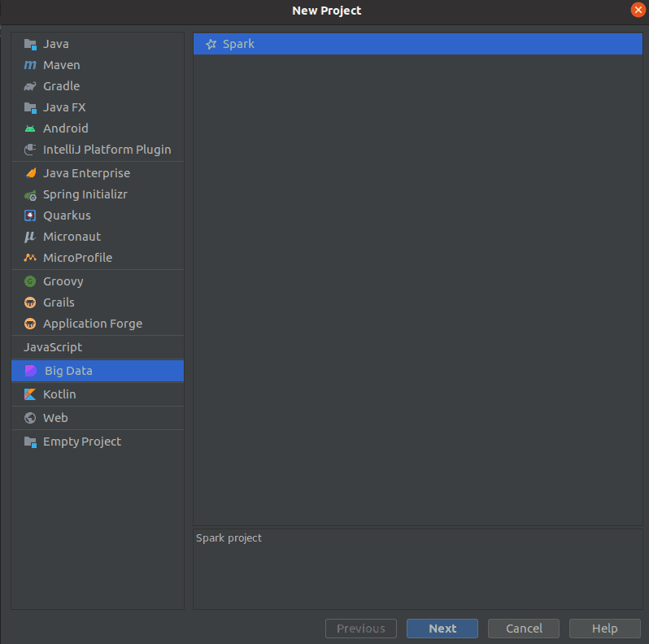Pick Java FX project type
The height and width of the screenshot is (644, 649).
[64, 107]
